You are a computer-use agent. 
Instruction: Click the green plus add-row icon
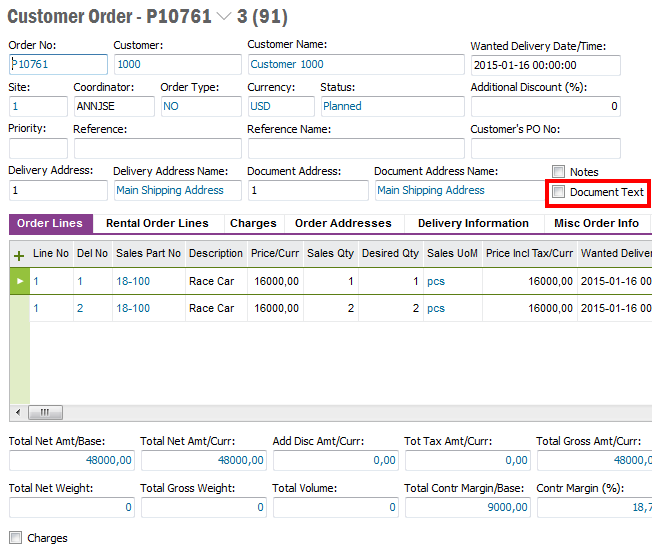pyautogui.click(x=18, y=255)
